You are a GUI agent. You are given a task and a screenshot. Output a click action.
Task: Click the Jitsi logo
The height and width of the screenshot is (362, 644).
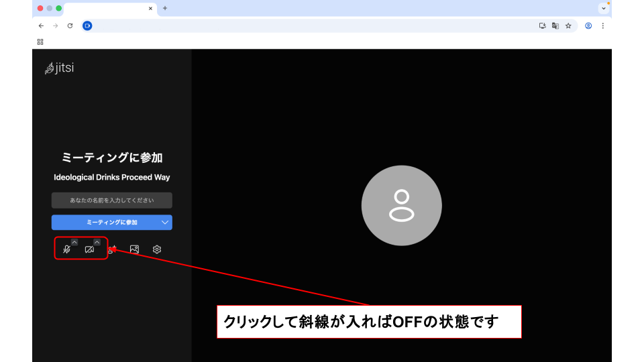pyautogui.click(x=59, y=68)
